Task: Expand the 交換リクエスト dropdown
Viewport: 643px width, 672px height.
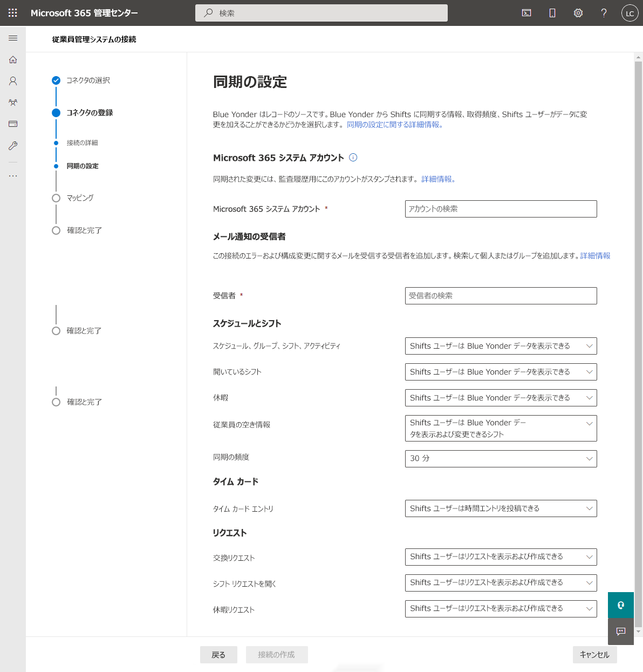Action: 501,557
